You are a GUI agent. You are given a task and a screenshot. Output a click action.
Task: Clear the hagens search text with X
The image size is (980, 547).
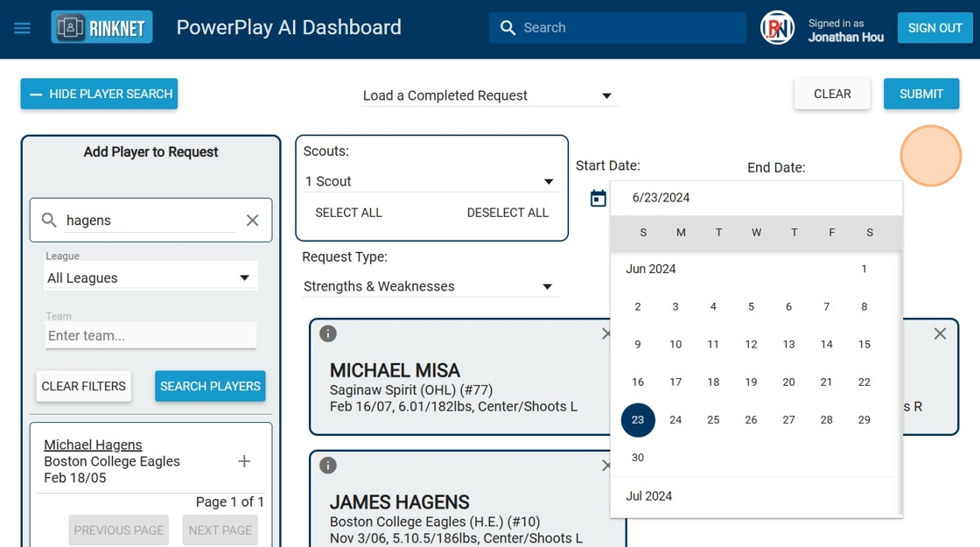click(x=253, y=220)
